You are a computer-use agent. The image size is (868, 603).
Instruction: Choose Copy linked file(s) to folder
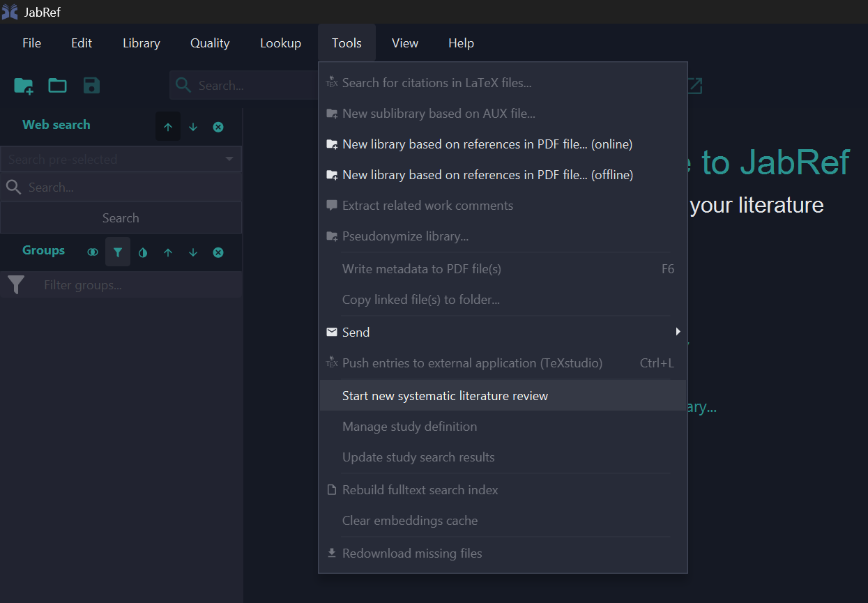click(503, 300)
